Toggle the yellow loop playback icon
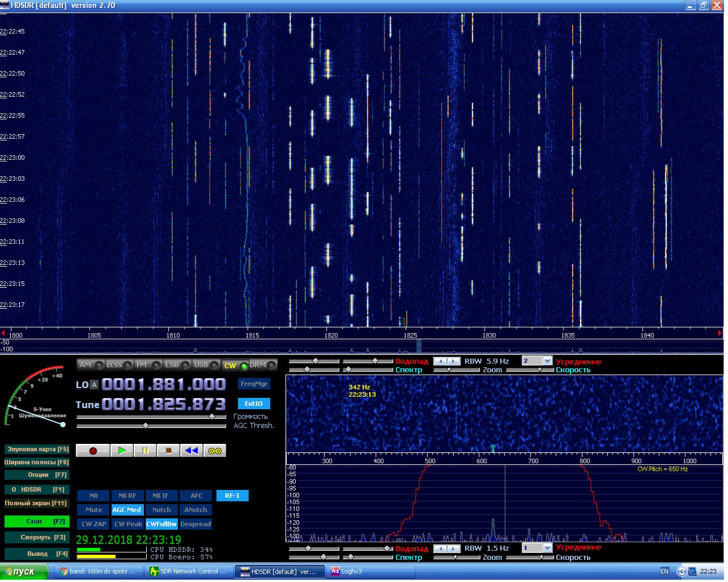 [215, 451]
